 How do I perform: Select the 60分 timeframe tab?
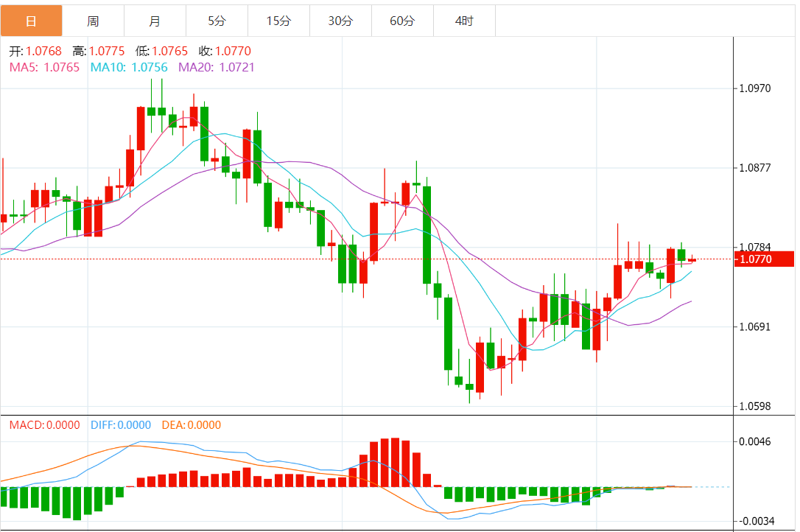(x=402, y=21)
